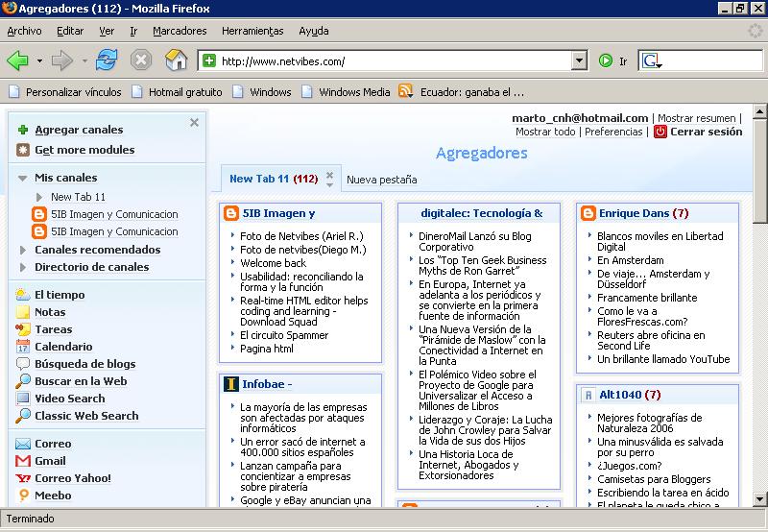
Task: Click the Buscar en la Web magnifier icon
Action: coord(22,380)
